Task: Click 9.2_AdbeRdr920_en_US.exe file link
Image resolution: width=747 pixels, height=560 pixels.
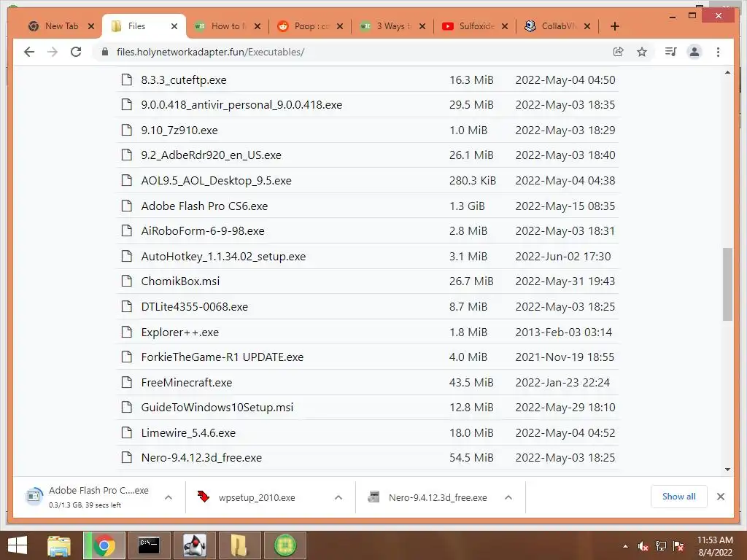Action: point(211,155)
